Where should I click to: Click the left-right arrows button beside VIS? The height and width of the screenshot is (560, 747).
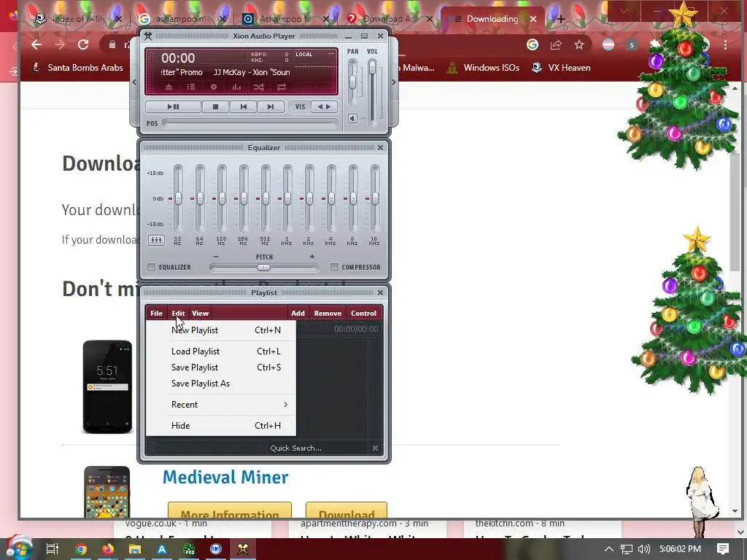(x=324, y=106)
